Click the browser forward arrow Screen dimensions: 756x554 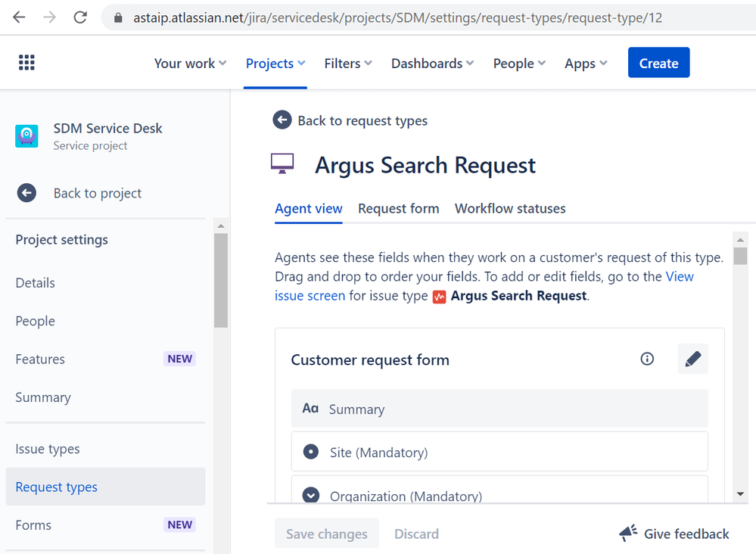(49, 17)
